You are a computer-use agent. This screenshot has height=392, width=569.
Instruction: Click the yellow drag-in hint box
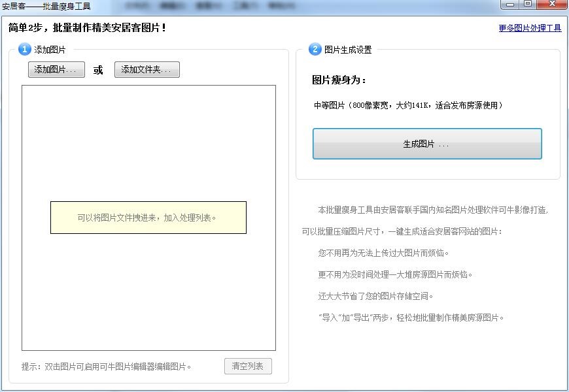coord(148,218)
